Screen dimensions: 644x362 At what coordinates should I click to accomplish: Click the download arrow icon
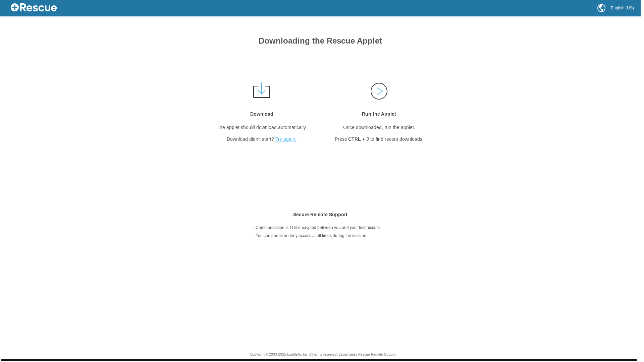(262, 90)
